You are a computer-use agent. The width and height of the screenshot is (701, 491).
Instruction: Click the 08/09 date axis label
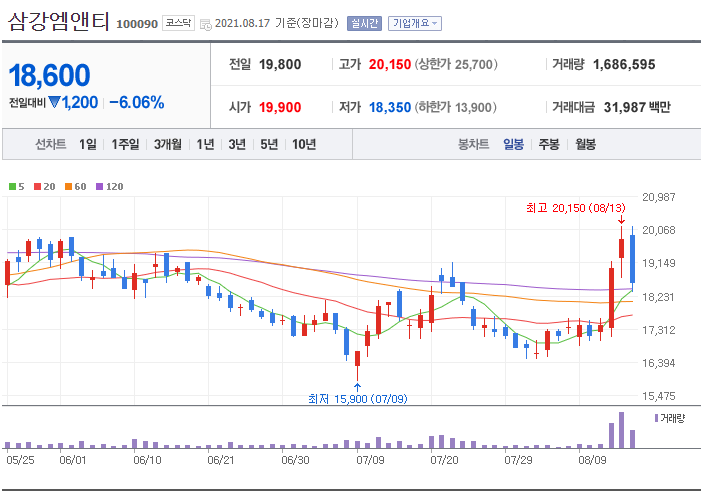[592, 460]
